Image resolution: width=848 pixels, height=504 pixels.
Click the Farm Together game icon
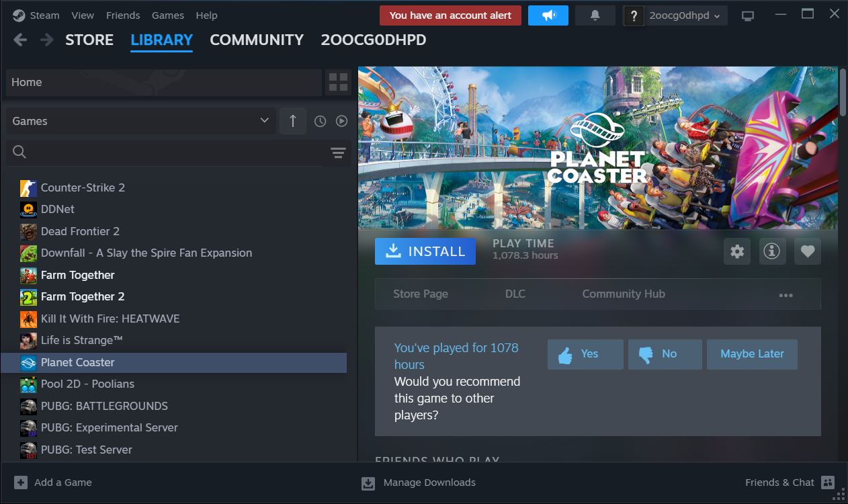(x=28, y=275)
